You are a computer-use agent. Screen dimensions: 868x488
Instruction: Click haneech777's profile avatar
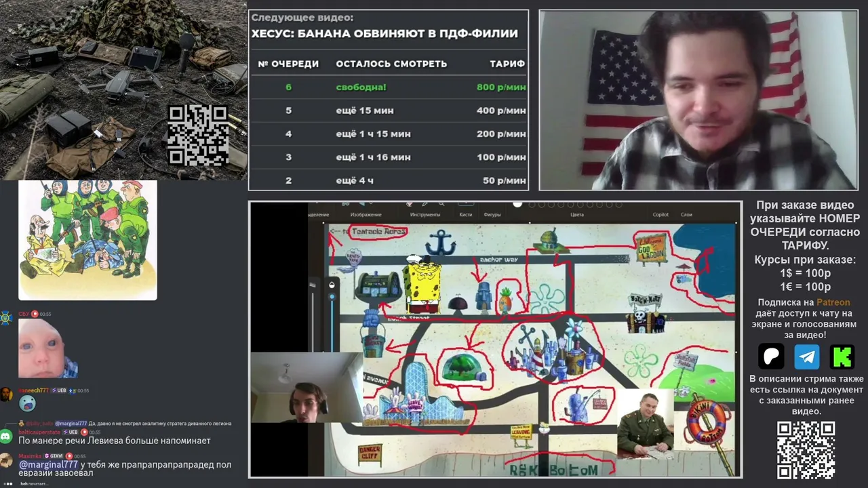(x=6, y=394)
